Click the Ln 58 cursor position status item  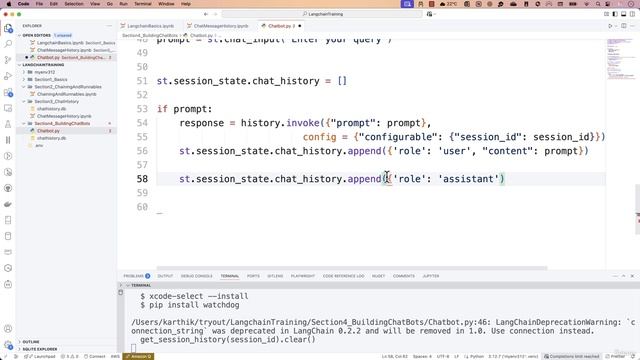(395, 356)
